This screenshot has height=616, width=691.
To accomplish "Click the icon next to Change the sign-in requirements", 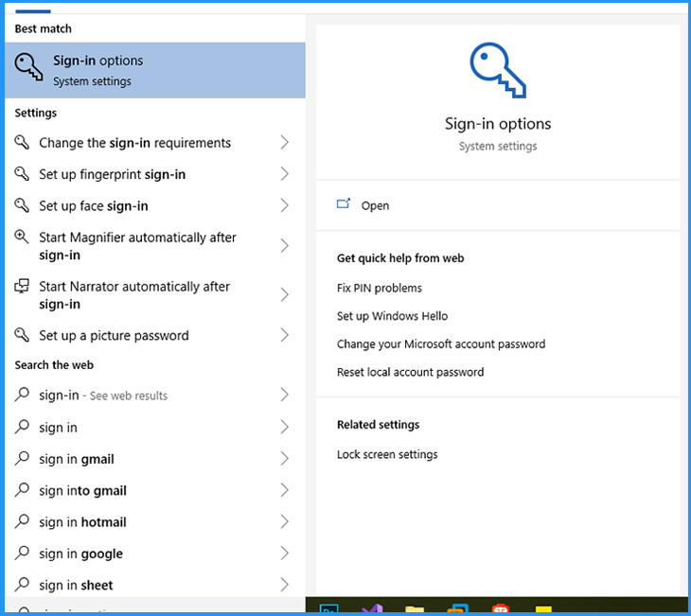I will tap(22, 142).
